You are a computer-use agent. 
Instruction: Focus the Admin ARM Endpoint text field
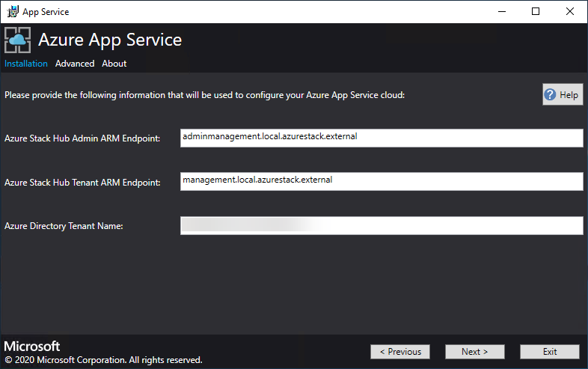click(381, 138)
